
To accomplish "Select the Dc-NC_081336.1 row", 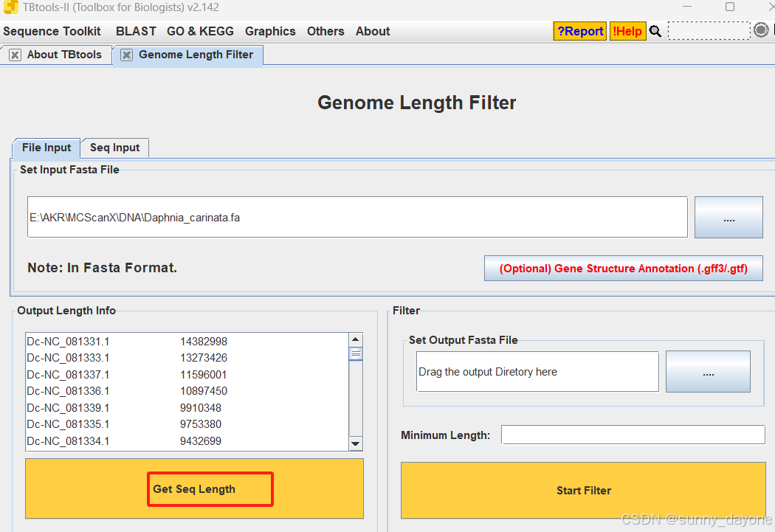I will [187, 391].
